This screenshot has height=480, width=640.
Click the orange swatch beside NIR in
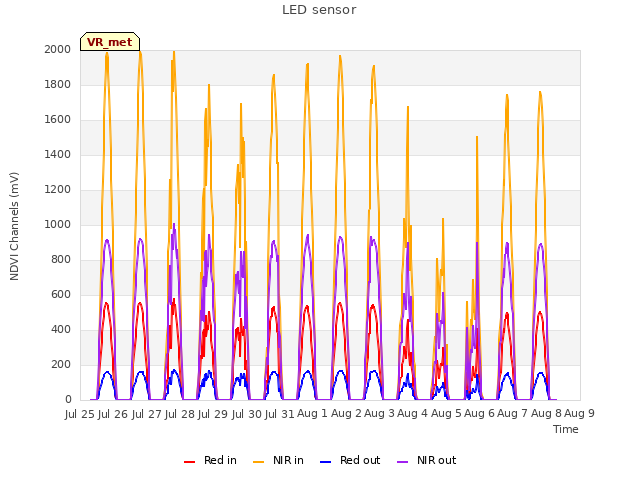click(x=259, y=462)
